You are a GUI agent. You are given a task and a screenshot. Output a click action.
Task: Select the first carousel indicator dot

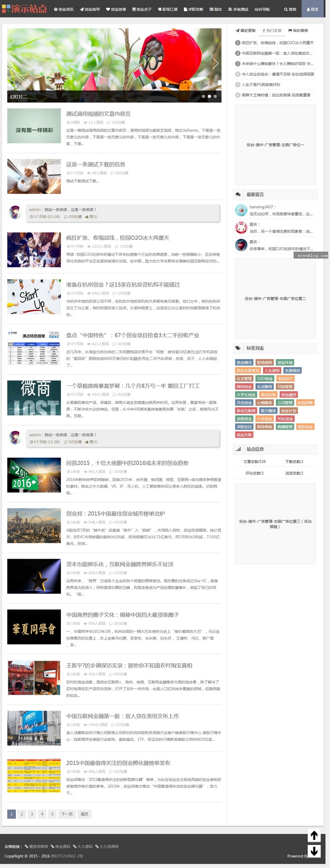(204, 96)
